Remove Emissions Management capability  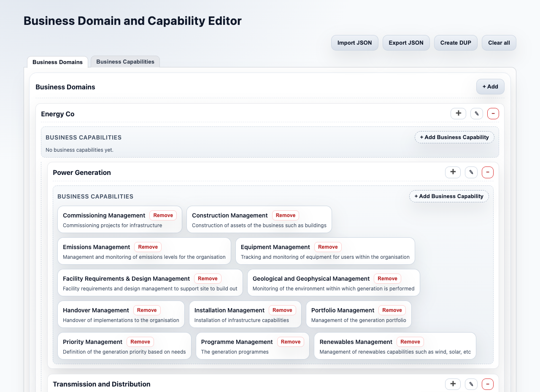coord(148,247)
